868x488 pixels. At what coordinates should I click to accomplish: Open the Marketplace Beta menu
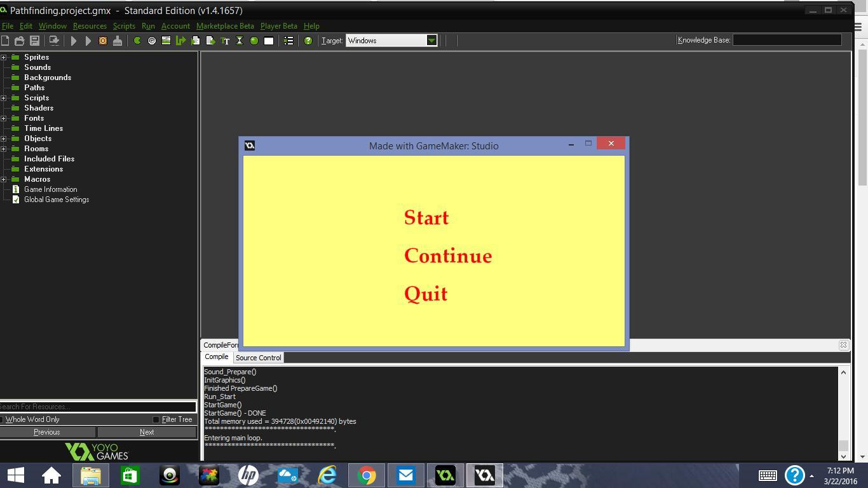[225, 26]
